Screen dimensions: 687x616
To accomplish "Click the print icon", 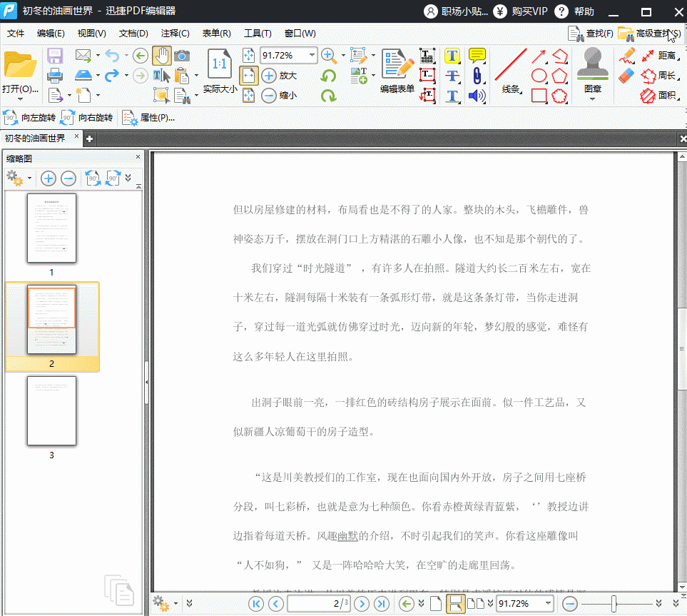I will (55, 76).
